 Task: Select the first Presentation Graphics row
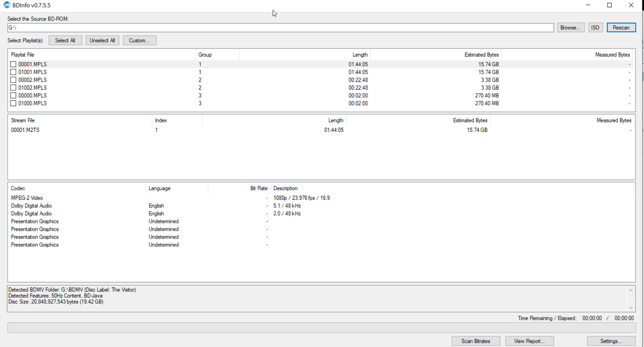pyautogui.click(x=321, y=222)
